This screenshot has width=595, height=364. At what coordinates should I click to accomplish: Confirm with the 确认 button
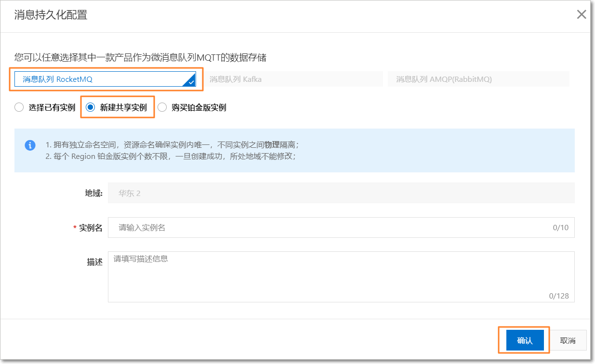(525, 340)
